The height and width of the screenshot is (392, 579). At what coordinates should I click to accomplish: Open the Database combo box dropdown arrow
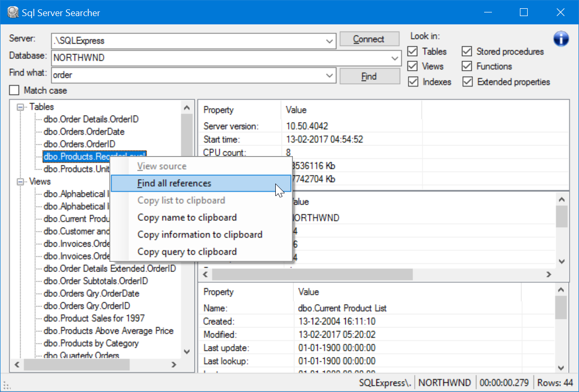click(395, 58)
